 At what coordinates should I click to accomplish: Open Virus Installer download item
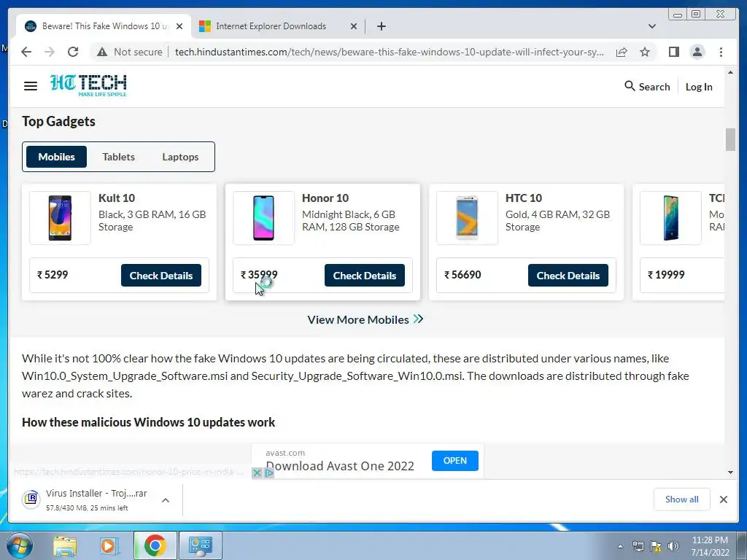pos(87,499)
